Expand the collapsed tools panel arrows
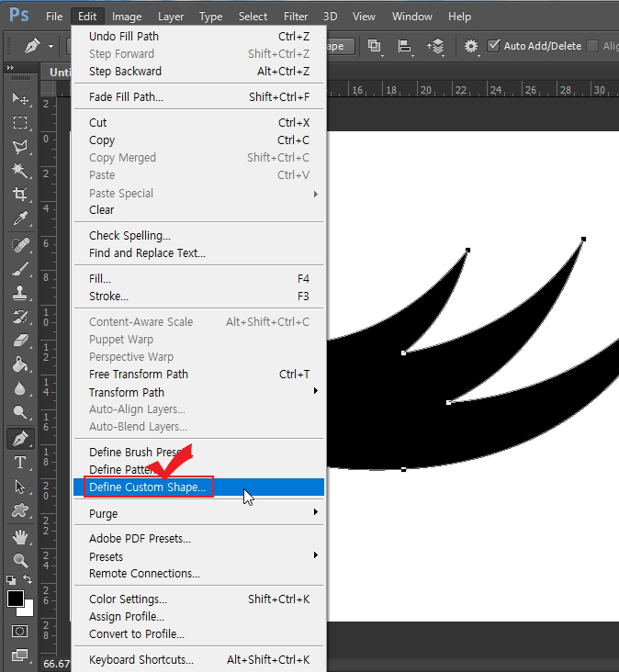The image size is (619, 672). click(x=10, y=68)
